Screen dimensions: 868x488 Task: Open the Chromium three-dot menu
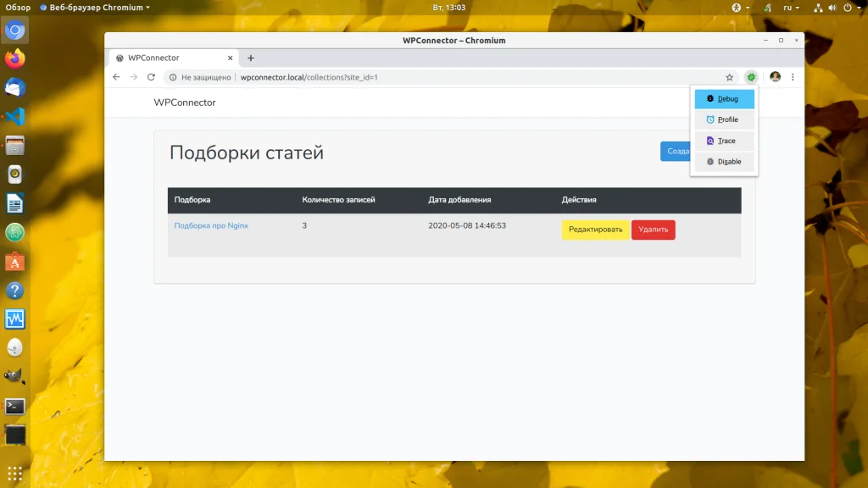(793, 77)
